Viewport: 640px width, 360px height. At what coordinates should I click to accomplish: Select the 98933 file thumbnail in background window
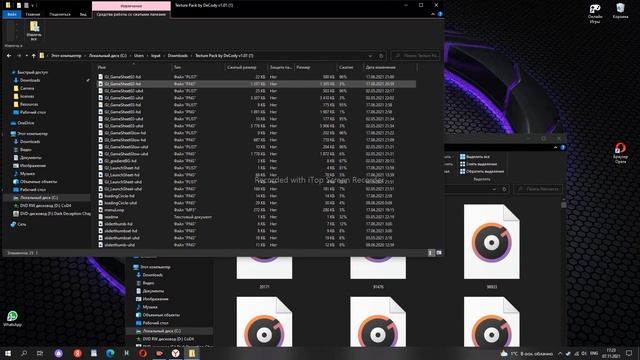click(x=492, y=242)
